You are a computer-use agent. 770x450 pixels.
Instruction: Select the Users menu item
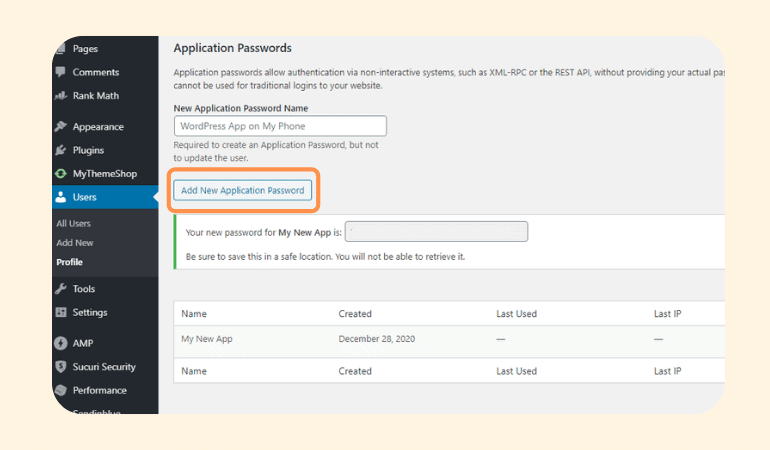pos(105,197)
